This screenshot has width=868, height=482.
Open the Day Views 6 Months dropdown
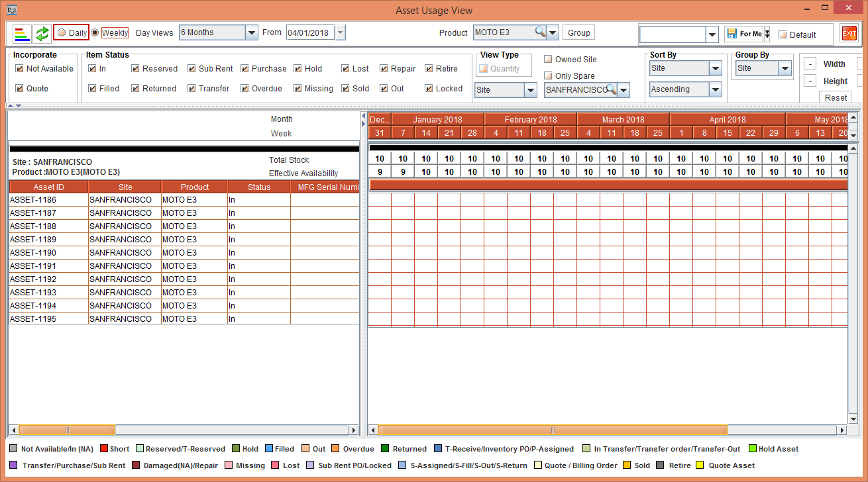pyautogui.click(x=251, y=32)
